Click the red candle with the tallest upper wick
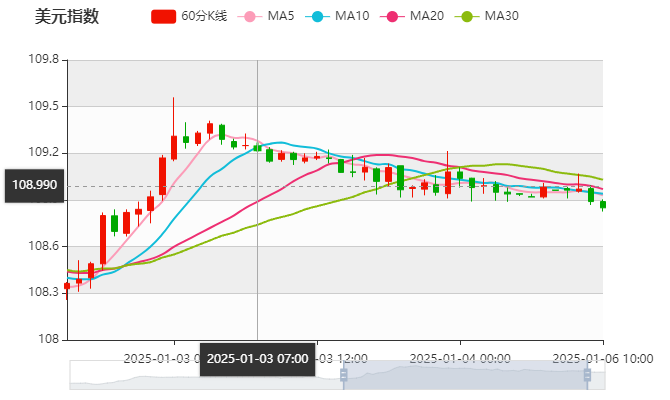The width and height of the screenshot is (670, 400). pos(173,146)
